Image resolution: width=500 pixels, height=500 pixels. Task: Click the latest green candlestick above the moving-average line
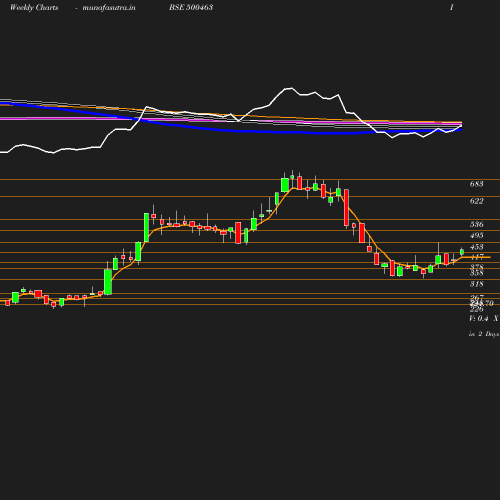tap(462, 252)
